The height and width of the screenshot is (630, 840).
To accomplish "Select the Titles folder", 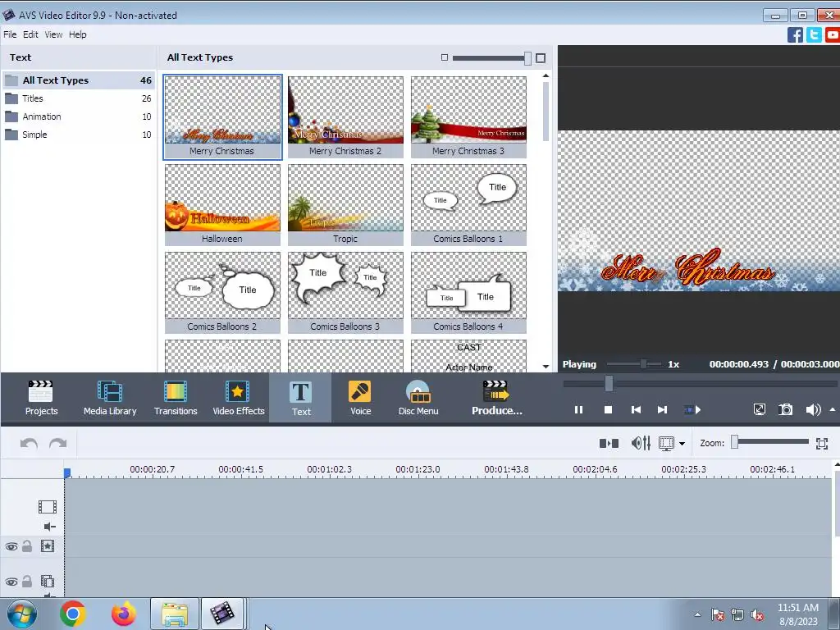I will (x=79, y=98).
